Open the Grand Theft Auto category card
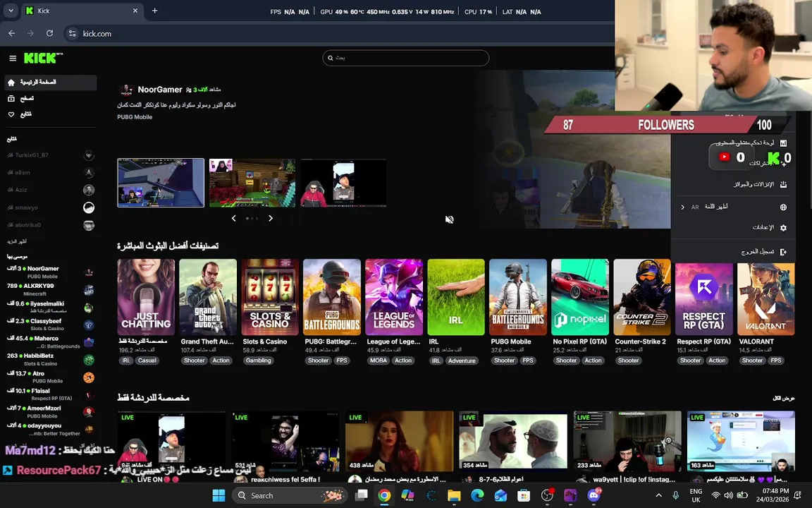The width and height of the screenshot is (812, 508). pos(208,297)
